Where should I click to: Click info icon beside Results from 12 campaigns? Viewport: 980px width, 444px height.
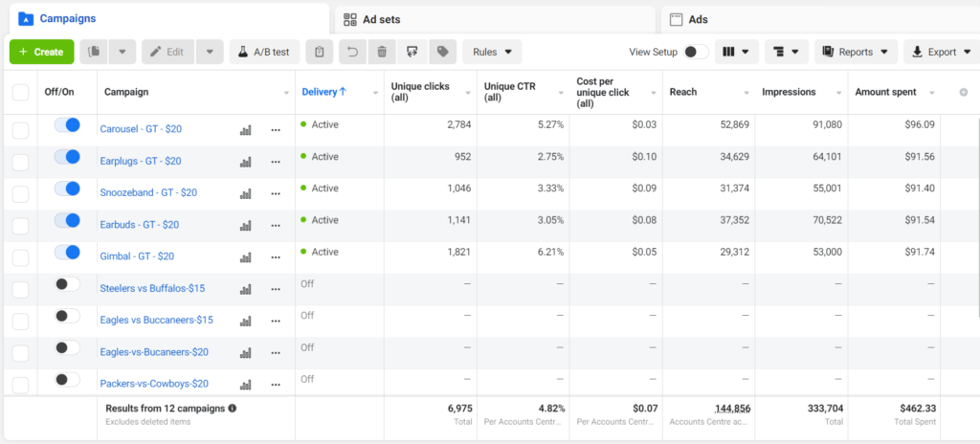[x=233, y=408]
